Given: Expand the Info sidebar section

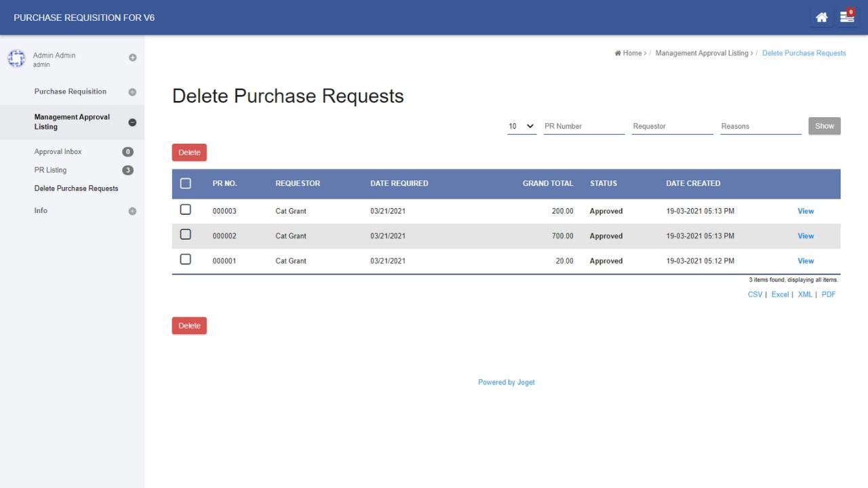Looking at the screenshot, I should (132, 211).
